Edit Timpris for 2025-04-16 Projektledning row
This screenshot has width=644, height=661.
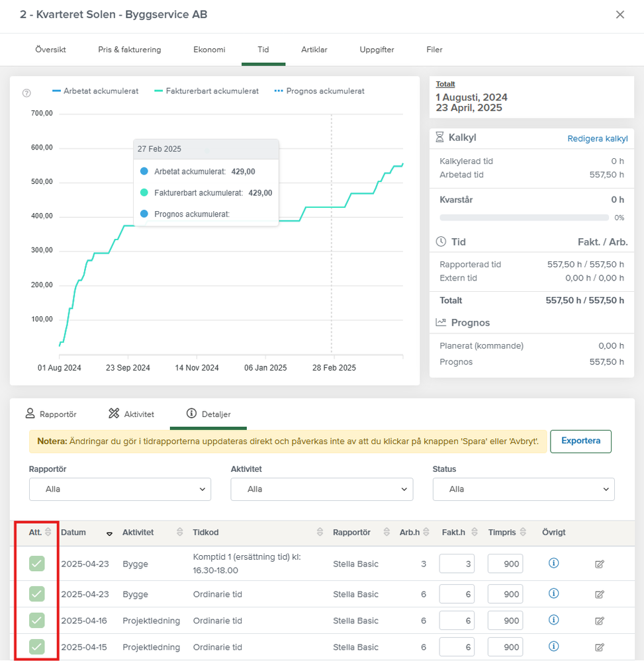click(x=505, y=621)
